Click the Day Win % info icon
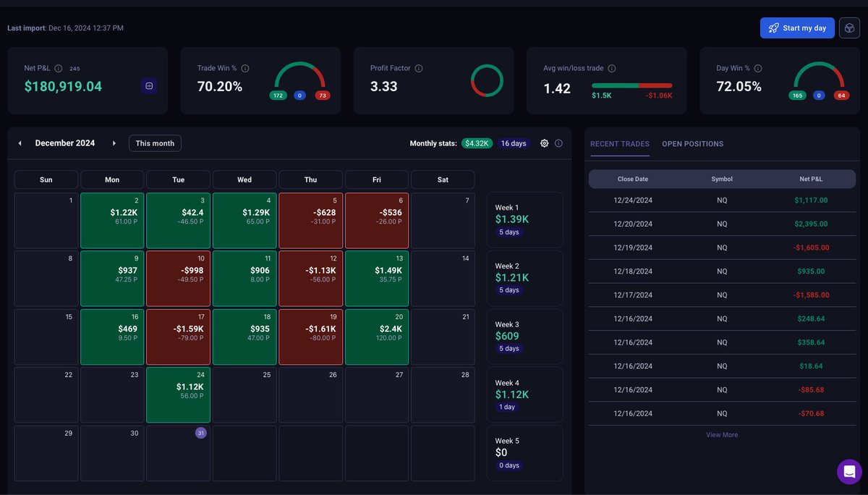The width and height of the screenshot is (868, 495). [x=758, y=68]
